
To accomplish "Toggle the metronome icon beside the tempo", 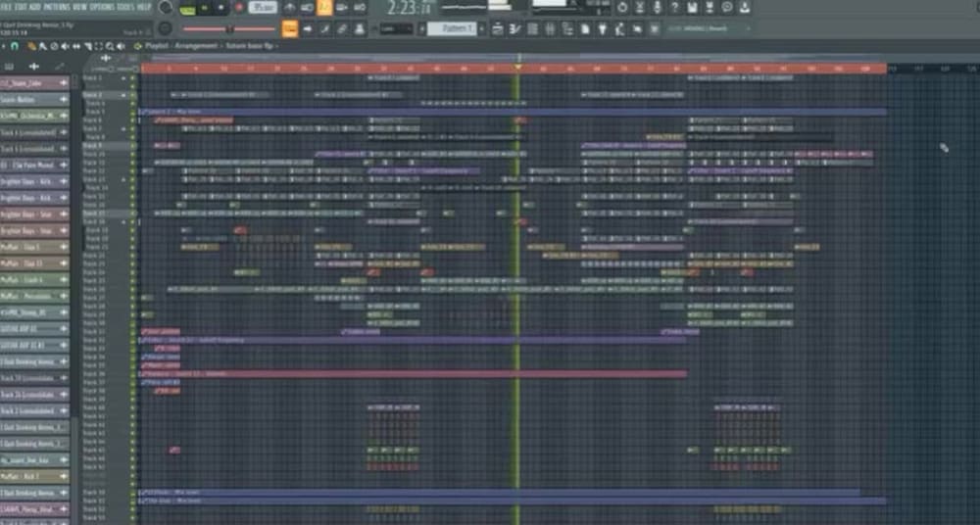I will 289,8.
